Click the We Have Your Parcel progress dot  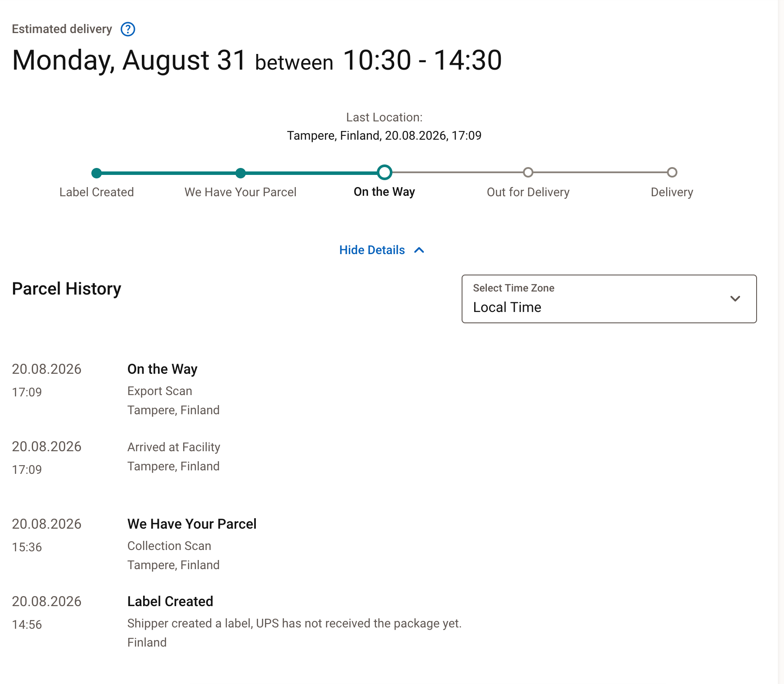(241, 173)
